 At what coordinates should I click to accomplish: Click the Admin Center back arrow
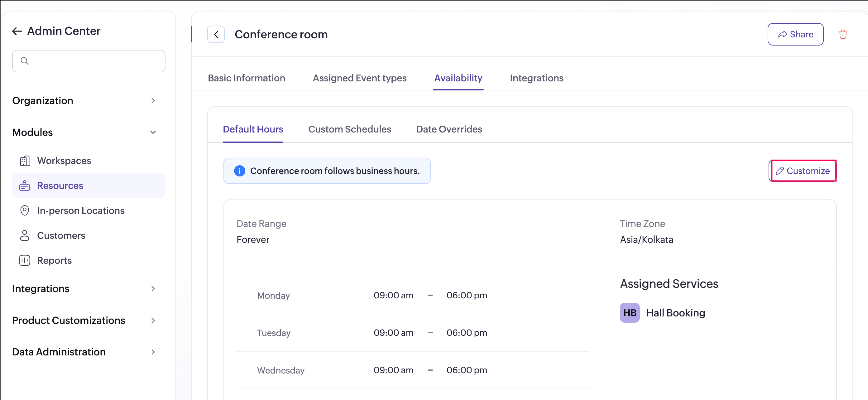click(17, 31)
